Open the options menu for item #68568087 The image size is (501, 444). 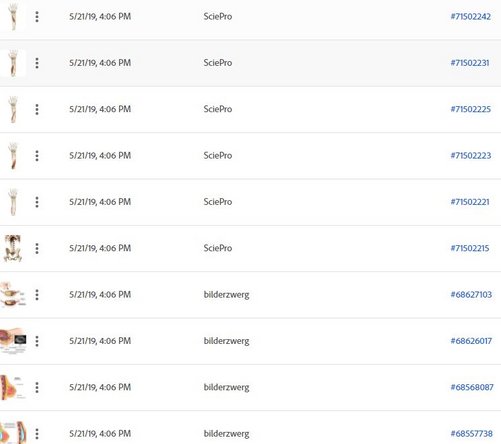tap(37, 387)
